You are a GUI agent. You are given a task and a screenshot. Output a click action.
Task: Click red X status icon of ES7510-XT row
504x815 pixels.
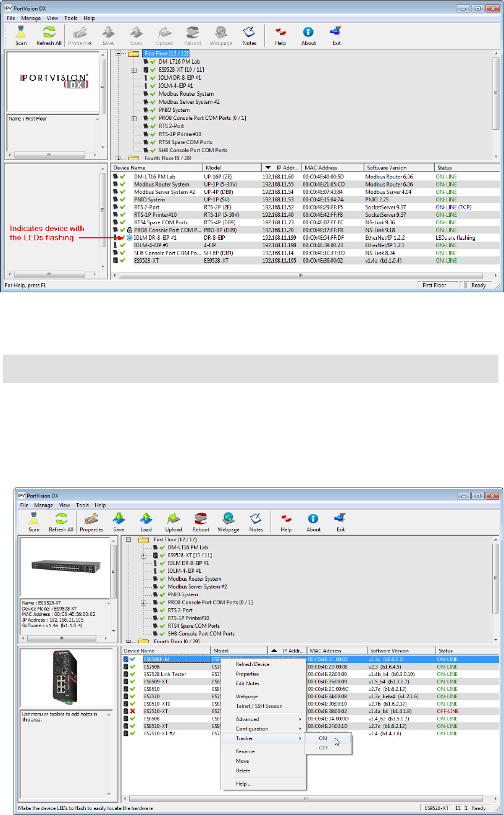pyautogui.click(x=133, y=711)
